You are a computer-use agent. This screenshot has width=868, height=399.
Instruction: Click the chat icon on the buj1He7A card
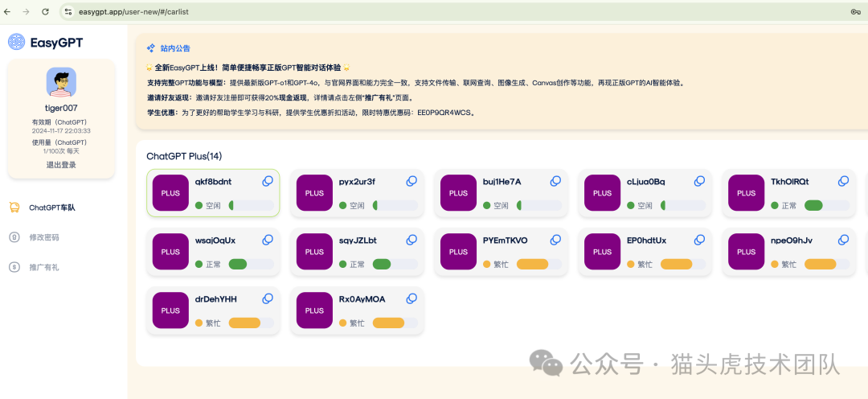click(555, 181)
